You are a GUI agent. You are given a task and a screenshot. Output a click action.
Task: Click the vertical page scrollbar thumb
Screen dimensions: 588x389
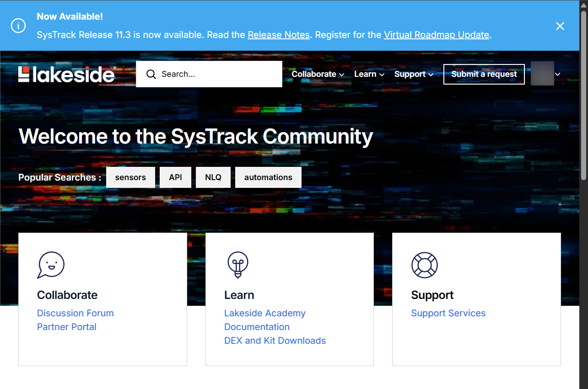[x=583, y=95]
